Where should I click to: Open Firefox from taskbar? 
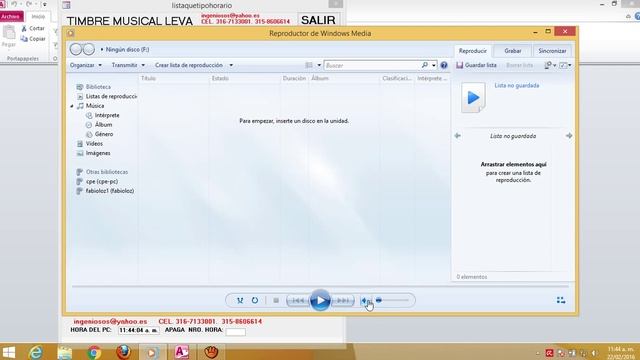pos(123,352)
